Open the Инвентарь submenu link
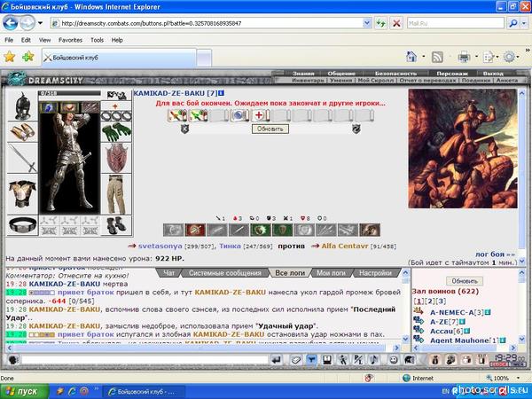The height and width of the screenshot is (399, 532). [x=308, y=81]
